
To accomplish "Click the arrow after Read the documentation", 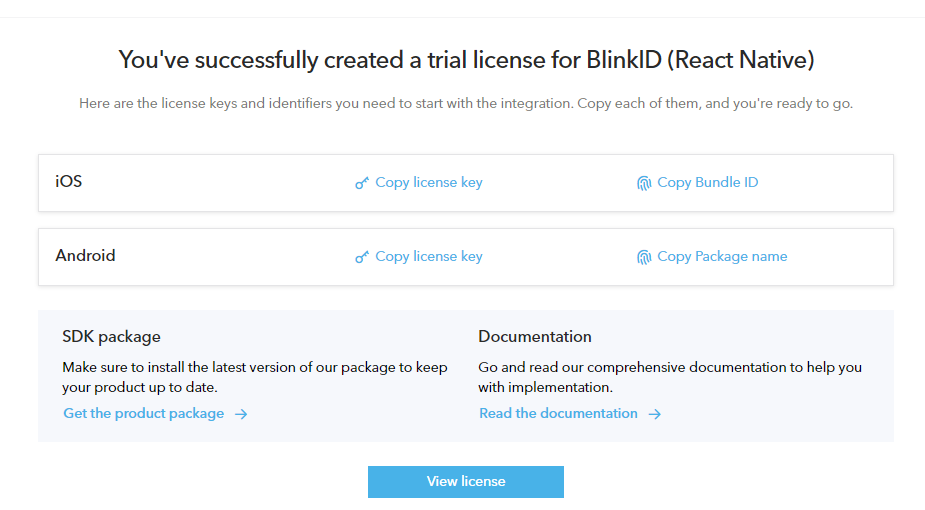I will click(654, 414).
